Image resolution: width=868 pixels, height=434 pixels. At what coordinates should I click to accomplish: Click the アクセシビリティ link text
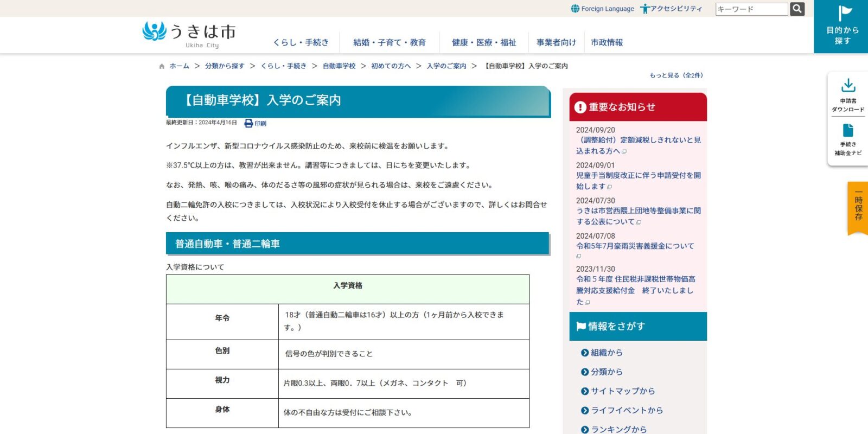point(676,9)
